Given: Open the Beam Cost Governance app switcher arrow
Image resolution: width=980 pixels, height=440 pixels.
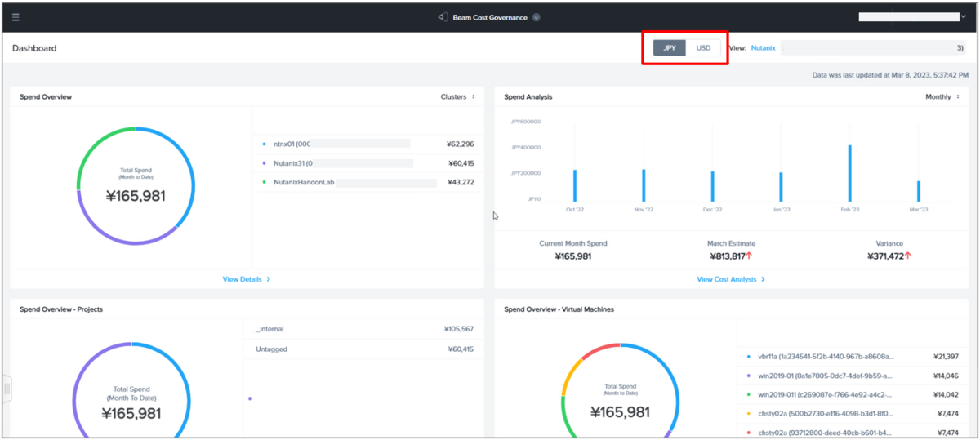Looking at the screenshot, I should pos(536,17).
